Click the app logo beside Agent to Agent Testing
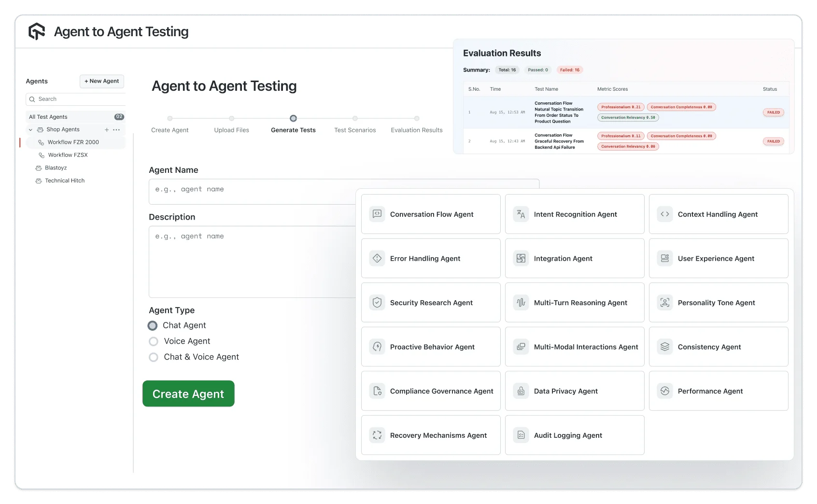The width and height of the screenshot is (817, 504). coord(36,31)
